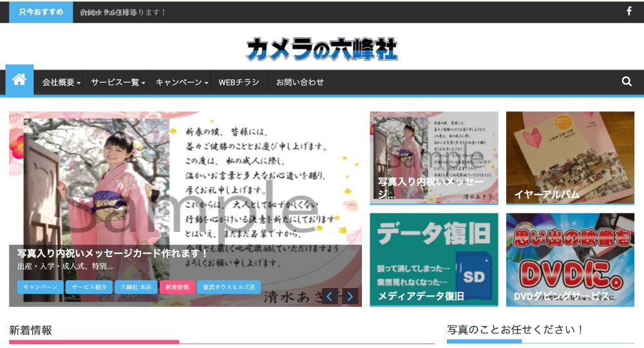The image size is (644, 348).
Task: Click the 写真のことお任せください！ heading
Action: (515, 329)
